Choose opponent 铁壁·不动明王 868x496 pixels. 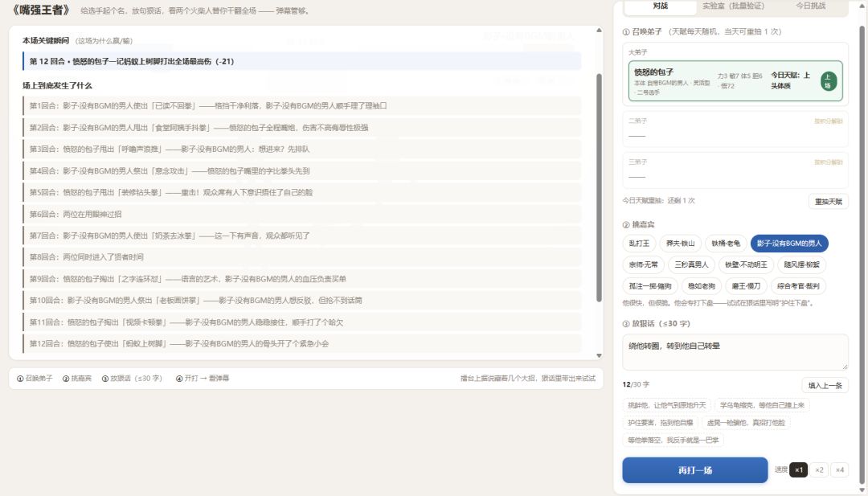point(746,264)
